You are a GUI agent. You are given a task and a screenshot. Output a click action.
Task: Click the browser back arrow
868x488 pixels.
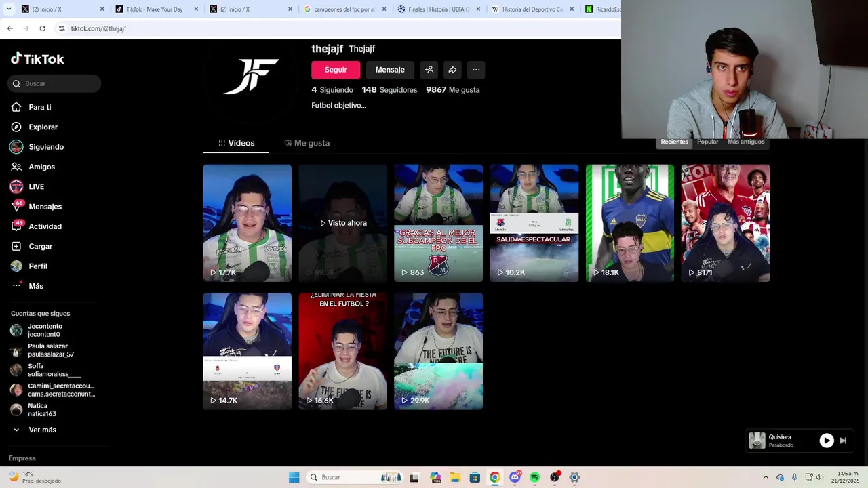(x=9, y=28)
